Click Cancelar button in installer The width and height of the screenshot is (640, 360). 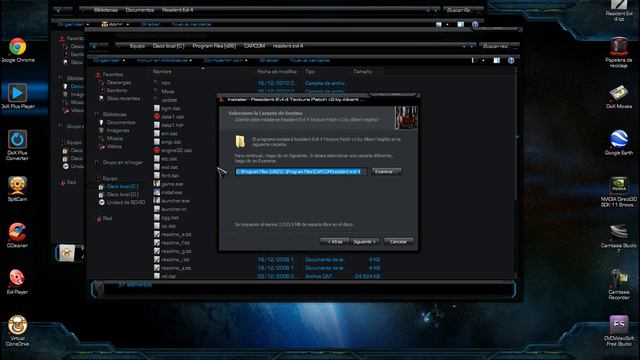coord(398,242)
